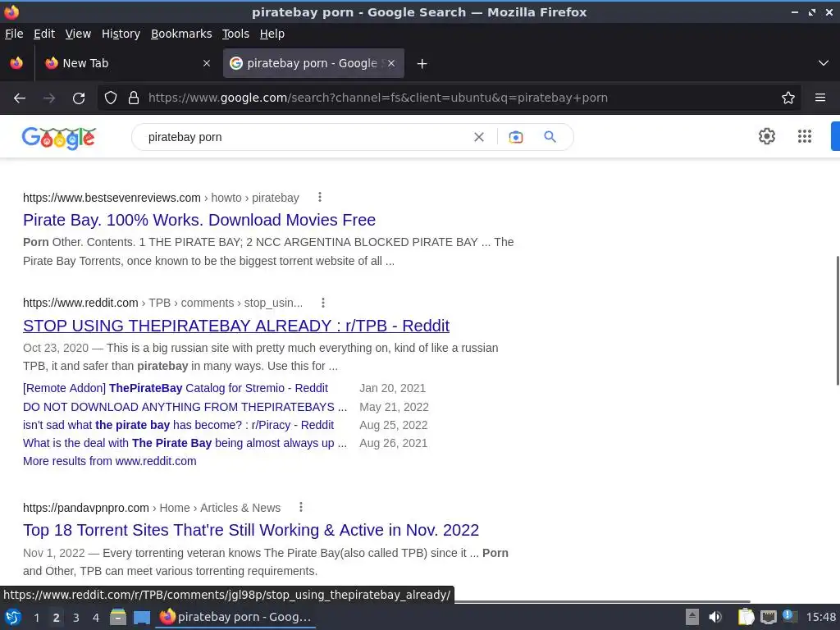Click the page vertical scrollbar thumb
The height and width of the screenshot is (630, 840).
pos(838,321)
